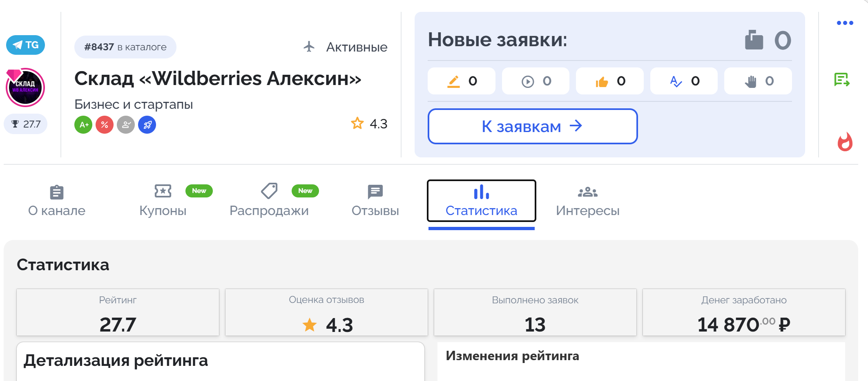The width and height of the screenshot is (868, 381).
Task: Open the 'Интересы' tab
Action: tap(588, 201)
